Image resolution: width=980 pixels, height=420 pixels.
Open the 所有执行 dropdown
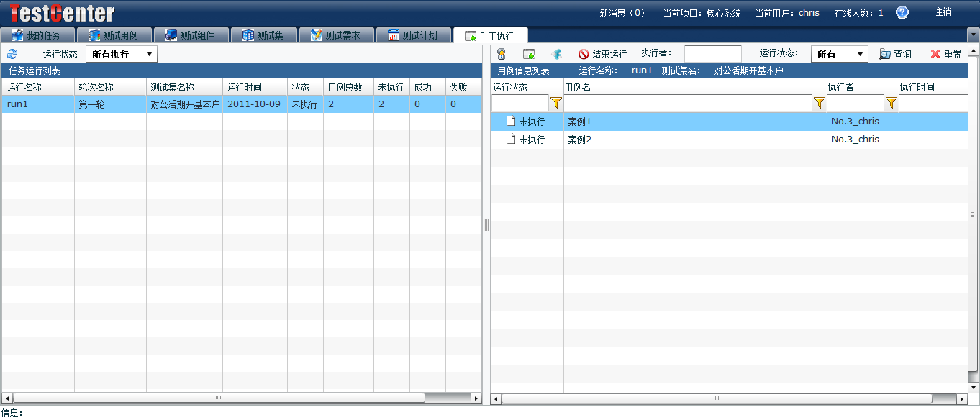click(149, 53)
